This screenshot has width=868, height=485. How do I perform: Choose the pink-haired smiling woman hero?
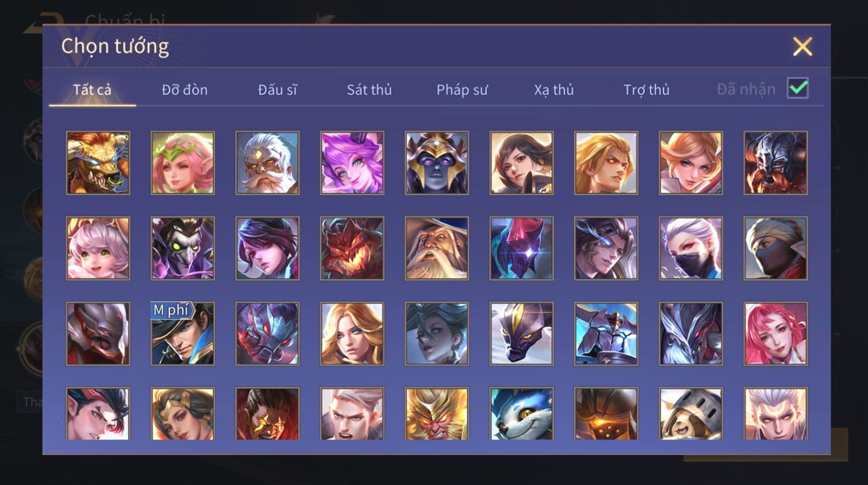coord(776,334)
